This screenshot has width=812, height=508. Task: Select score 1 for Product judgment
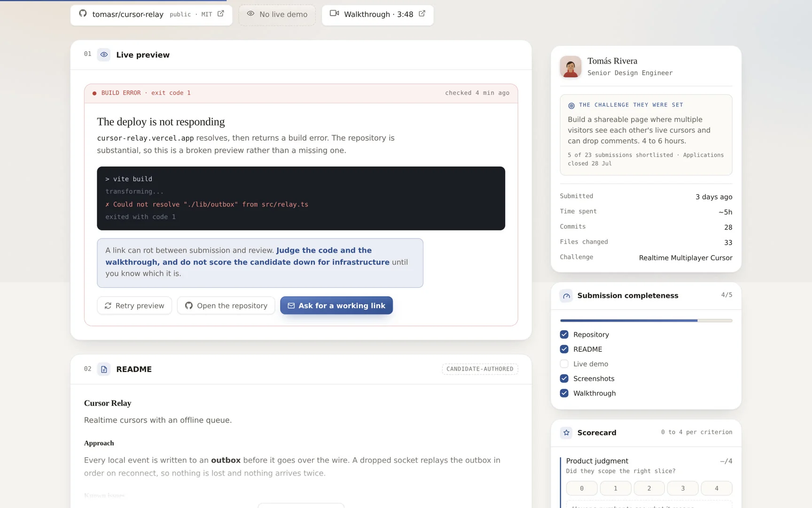(x=616, y=488)
